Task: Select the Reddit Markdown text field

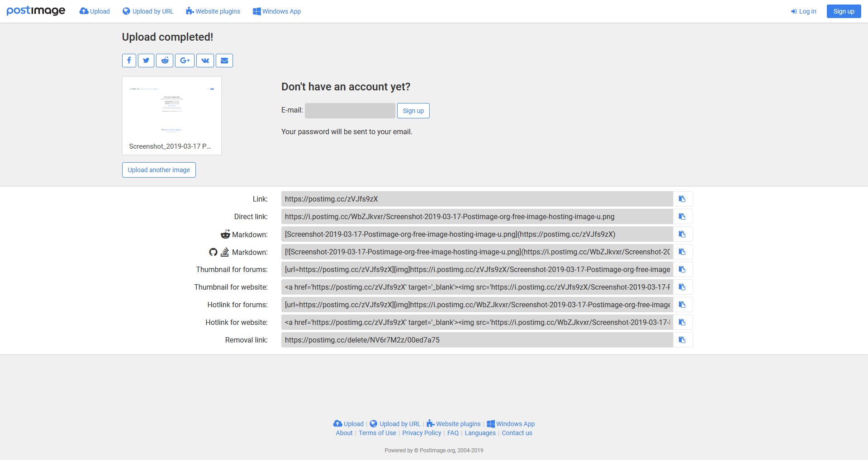Action: pos(477,234)
